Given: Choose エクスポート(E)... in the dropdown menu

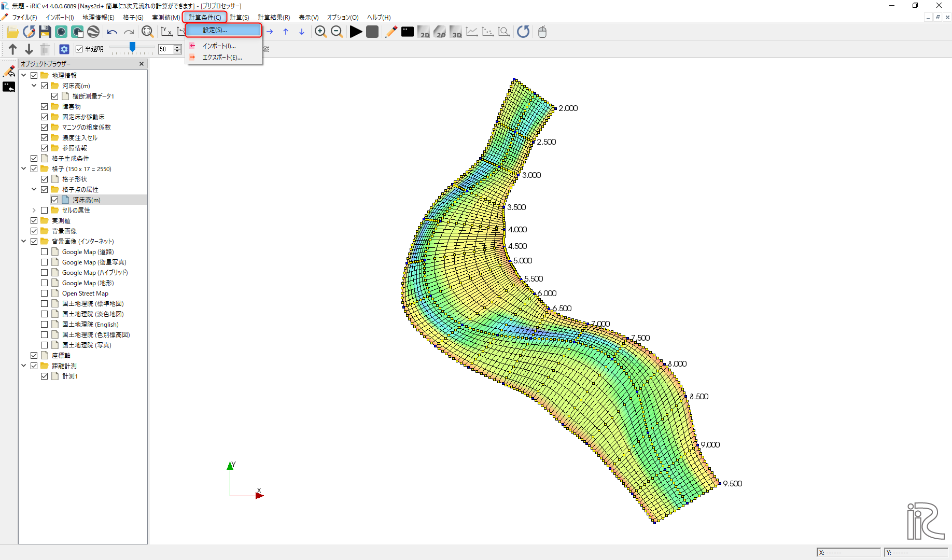Looking at the screenshot, I should pyautogui.click(x=222, y=58).
